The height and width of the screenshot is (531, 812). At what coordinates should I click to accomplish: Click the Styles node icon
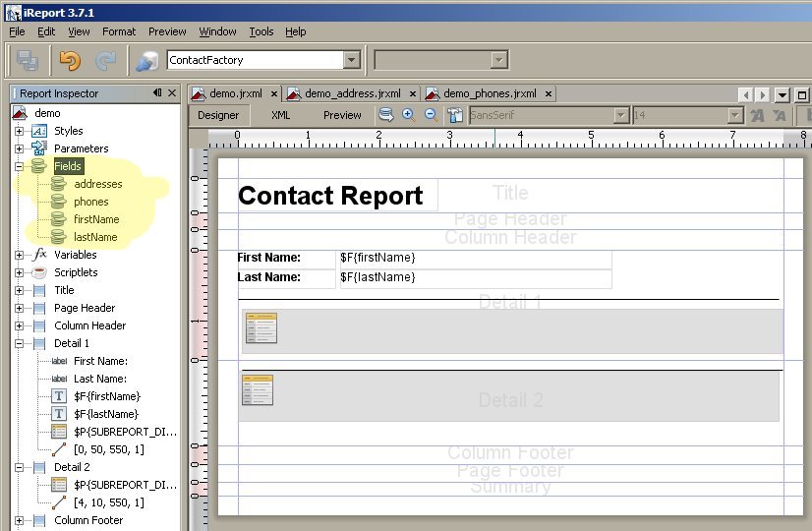point(39,131)
